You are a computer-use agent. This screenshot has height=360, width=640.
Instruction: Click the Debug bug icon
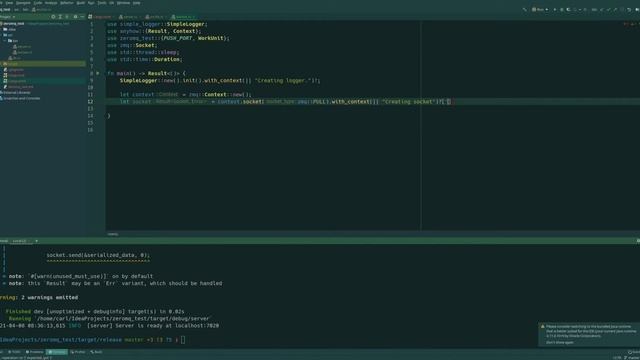click(x=562, y=9)
